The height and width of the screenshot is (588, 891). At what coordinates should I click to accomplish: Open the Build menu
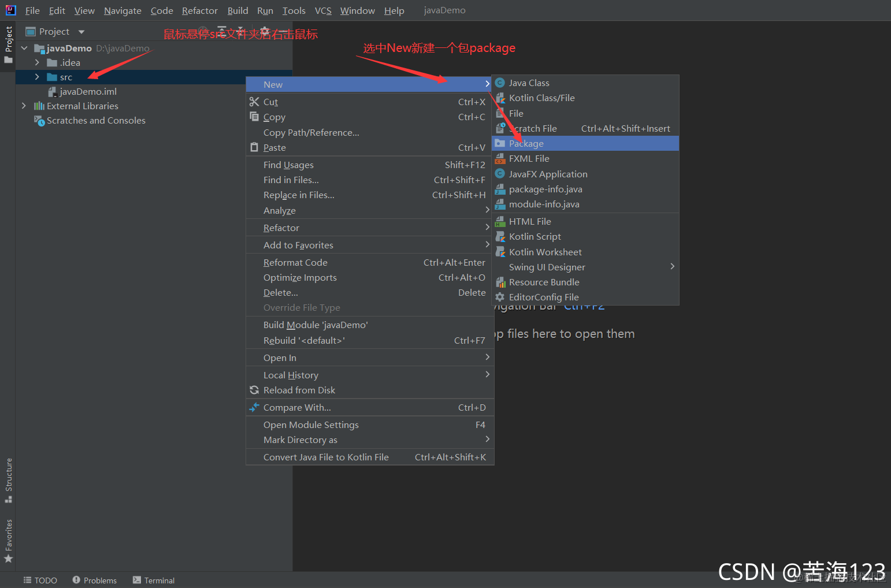tap(237, 10)
